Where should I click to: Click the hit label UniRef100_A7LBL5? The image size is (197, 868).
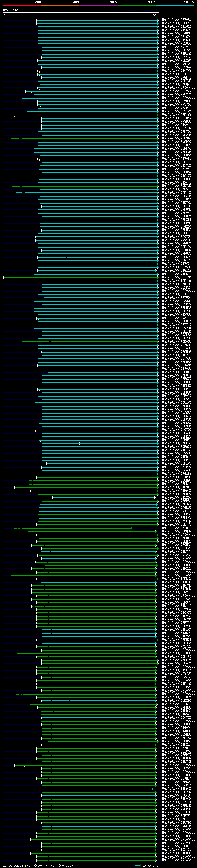pyautogui.click(x=177, y=484)
